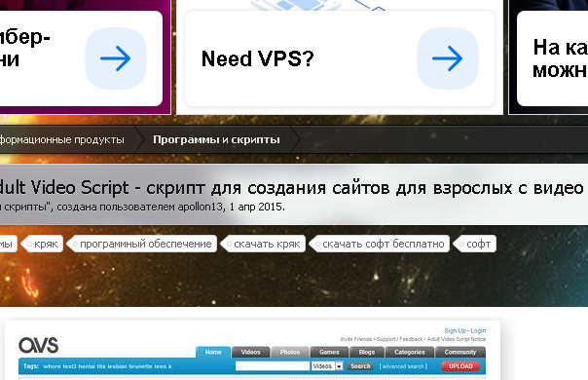This screenshot has width=588, height=380.
Task: Switch to the Videos tab in AVS screenshot
Action: [x=250, y=352]
